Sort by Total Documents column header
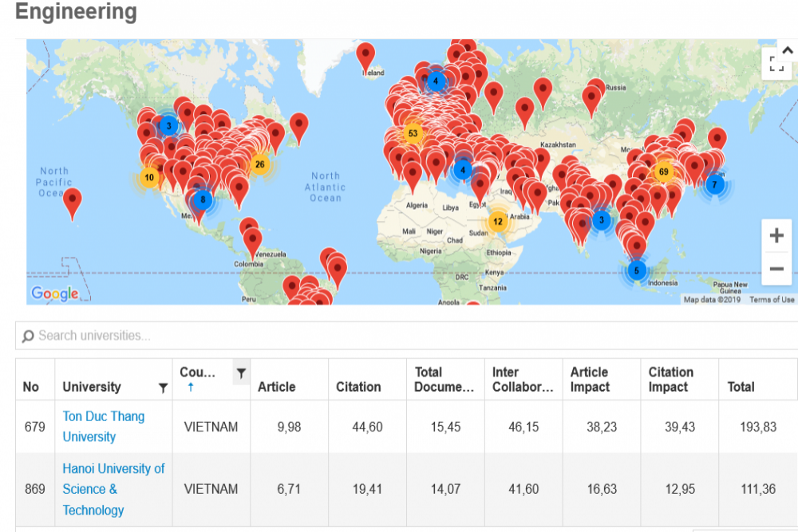Image resolution: width=798 pixels, height=532 pixels. click(x=444, y=380)
